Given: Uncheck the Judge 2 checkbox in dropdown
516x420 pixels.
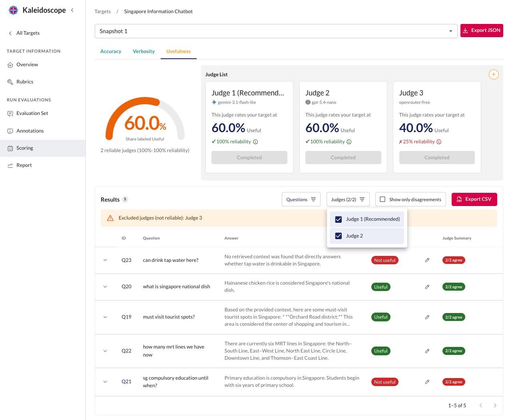Looking at the screenshot, I should [339, 236].
